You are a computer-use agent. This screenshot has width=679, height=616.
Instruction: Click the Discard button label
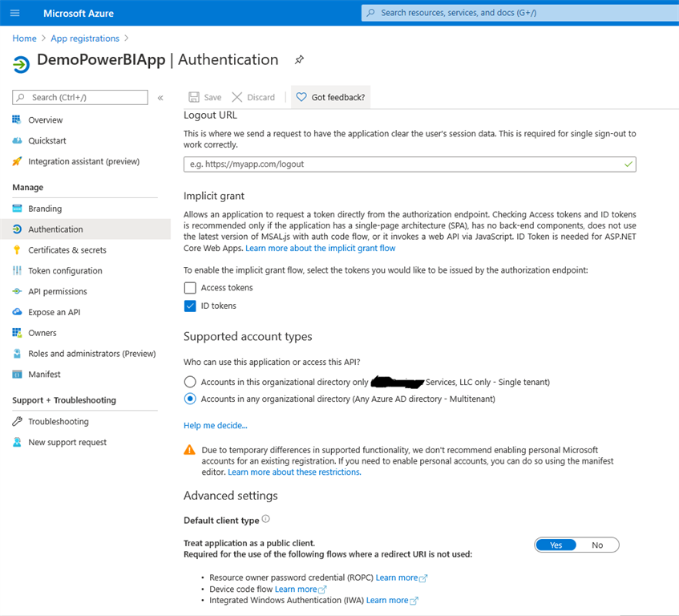(261, 98)
